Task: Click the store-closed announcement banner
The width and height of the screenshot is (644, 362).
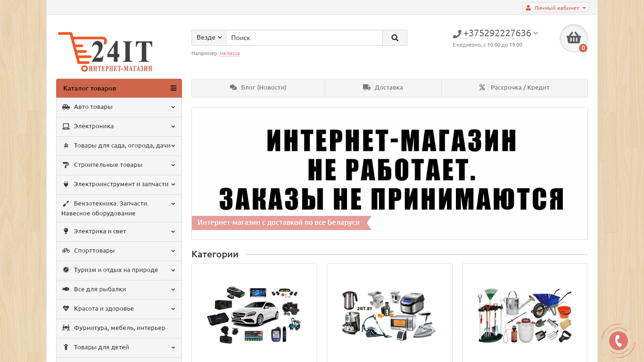Action: pyautogui.click(x=389, y=173)
